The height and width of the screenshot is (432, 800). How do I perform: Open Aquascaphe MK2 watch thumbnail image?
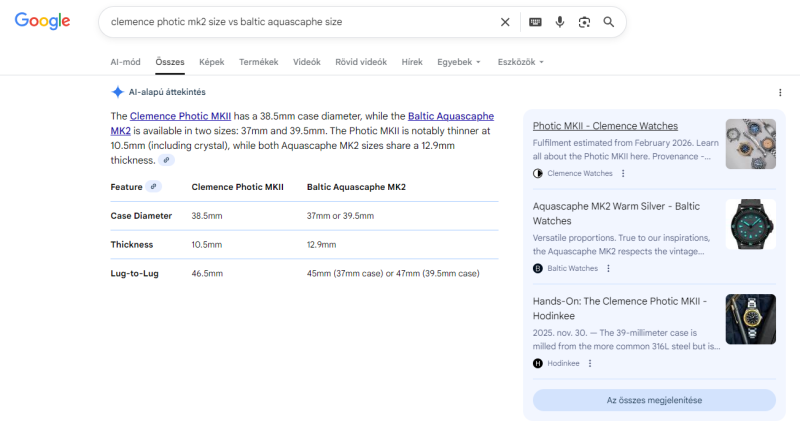[x=750, y=224]
